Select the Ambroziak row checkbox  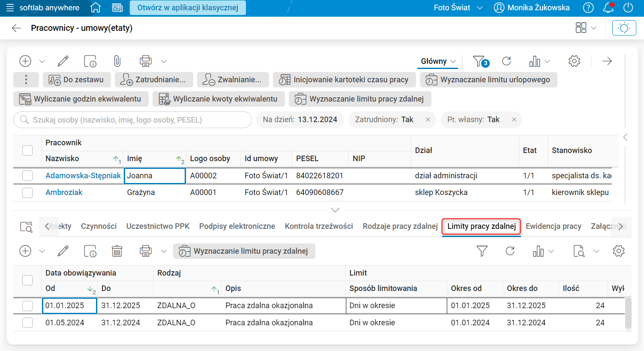pyautogui.click(x=27, y=192)
